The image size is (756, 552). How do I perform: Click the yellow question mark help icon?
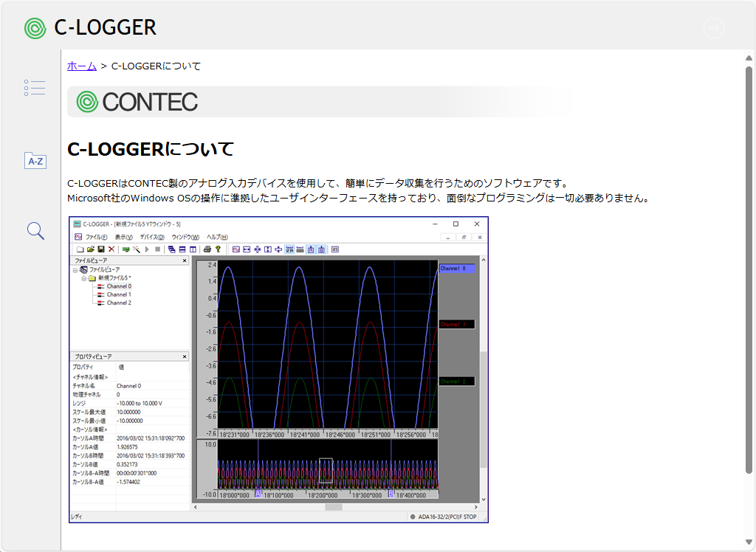[x=218, y=249]
